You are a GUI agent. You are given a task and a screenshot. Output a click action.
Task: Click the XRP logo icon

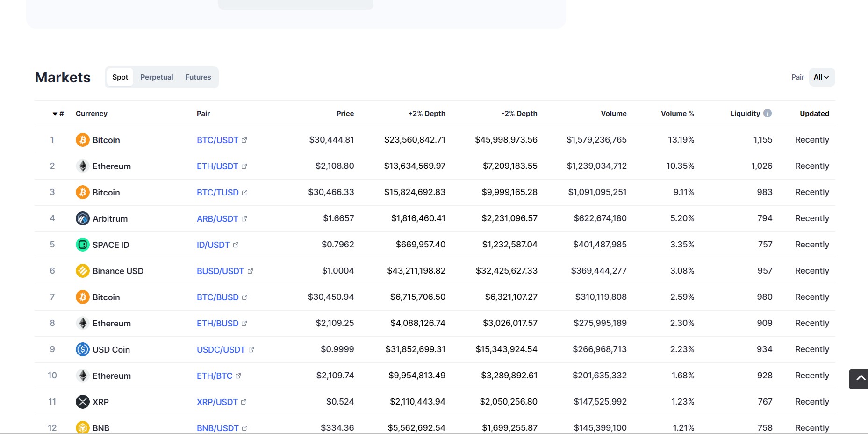tap(83, 402)
